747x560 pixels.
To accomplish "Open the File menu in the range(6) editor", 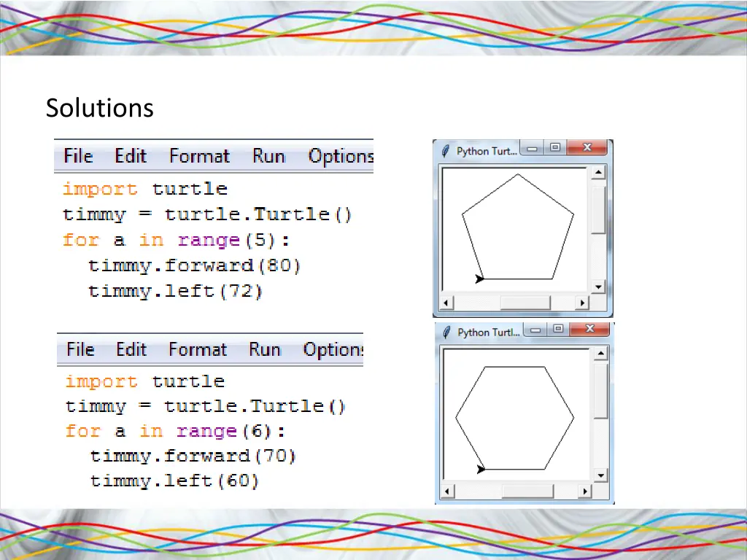I will coord(80,349).
